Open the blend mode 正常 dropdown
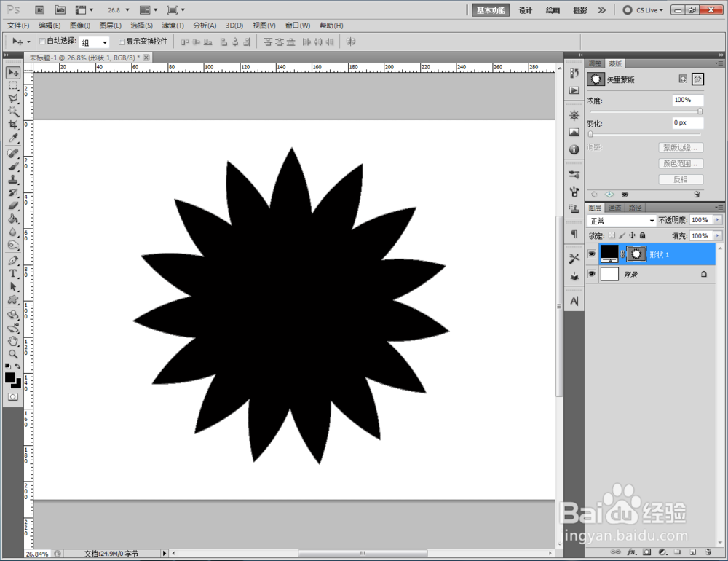The height and width of the screenshot is (561, 728). [x=621, y=221]
